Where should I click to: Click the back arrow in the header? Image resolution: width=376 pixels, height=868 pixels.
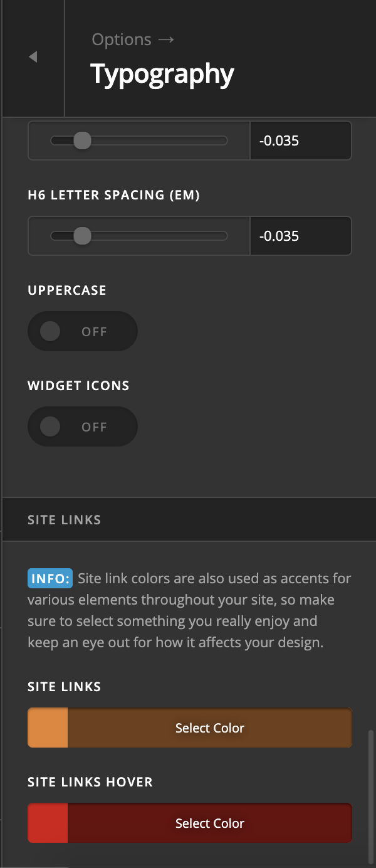(x=33, y=57)
